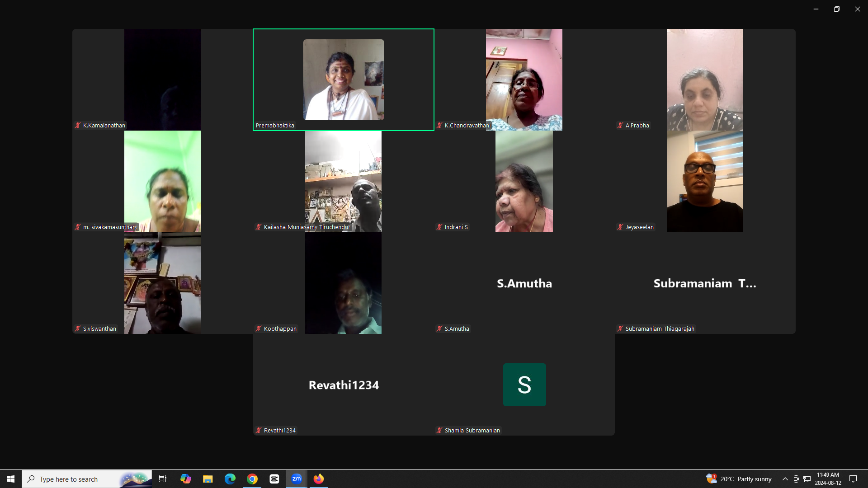Viewport: 868px width, 488px height.
Task: Open the notification center icon
Action: pyautogui.click(x=853, y=479)
